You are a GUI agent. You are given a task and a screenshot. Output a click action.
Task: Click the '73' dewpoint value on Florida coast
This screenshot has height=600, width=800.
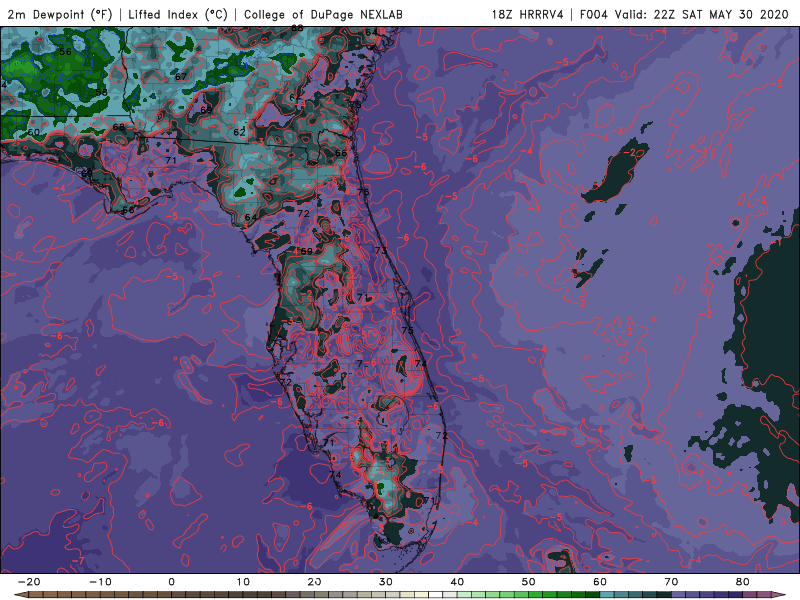pos(381,251)
